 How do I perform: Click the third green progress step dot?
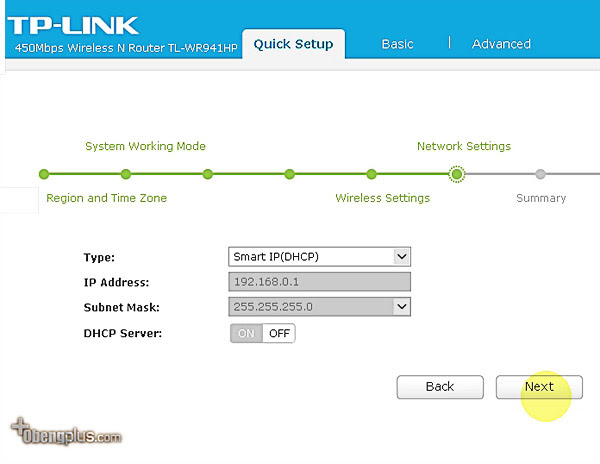coord(208,174)
